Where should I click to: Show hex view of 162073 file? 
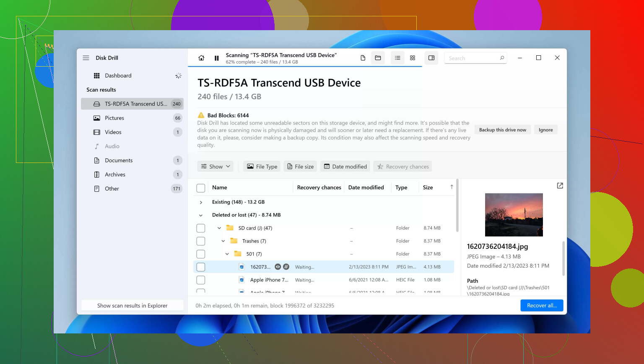(x=286, y=267)
